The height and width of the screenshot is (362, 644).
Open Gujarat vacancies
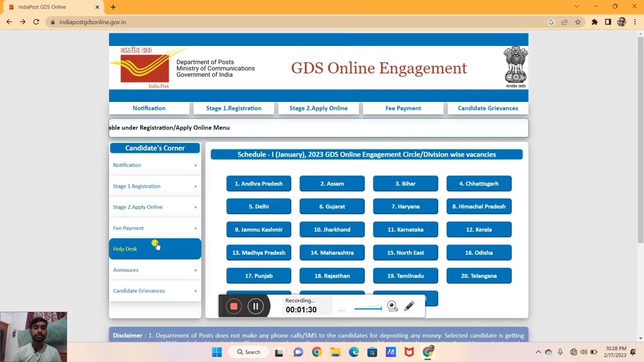click(x=332, y=207)
